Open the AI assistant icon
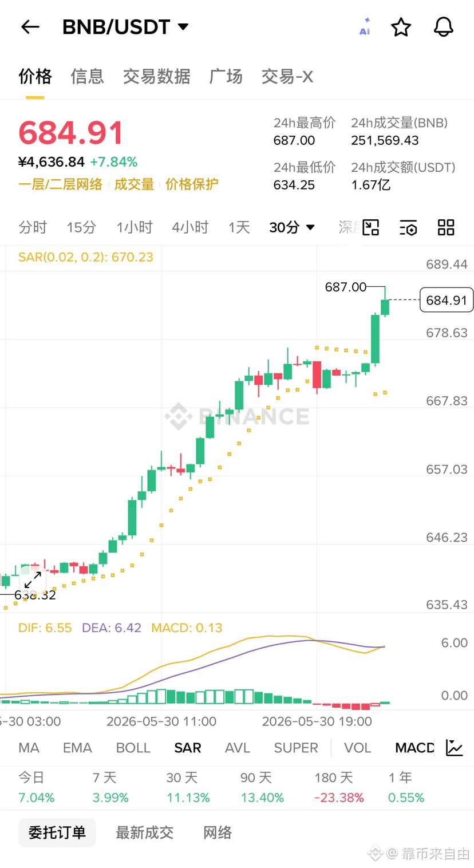Image resolution: width=474 pixels, height=868 pixels. click(365, 27)
